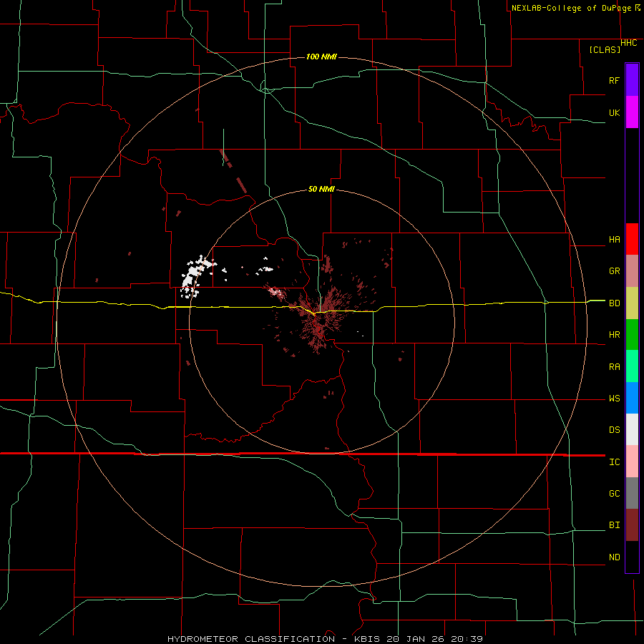Click the RA legend label
This screenshot has width=644, height=644.
pos(614,367)
